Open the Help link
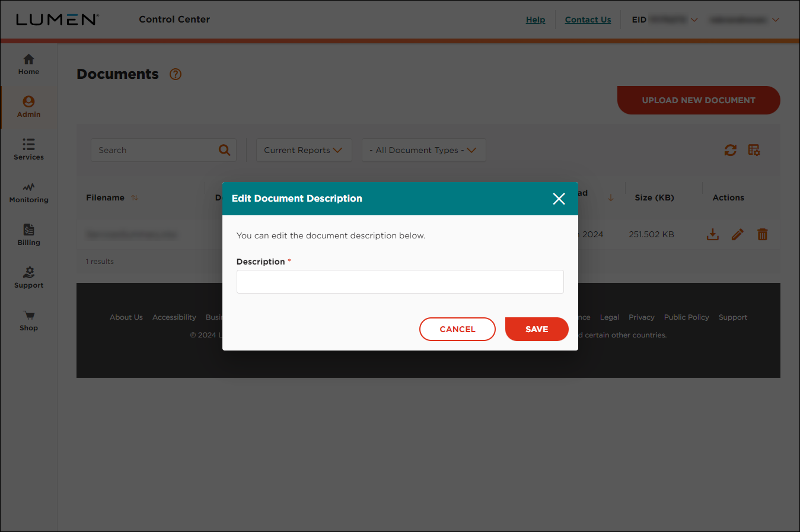Viewport: 800px width, 532px height. pyautogui.click(x=536, y=20)
